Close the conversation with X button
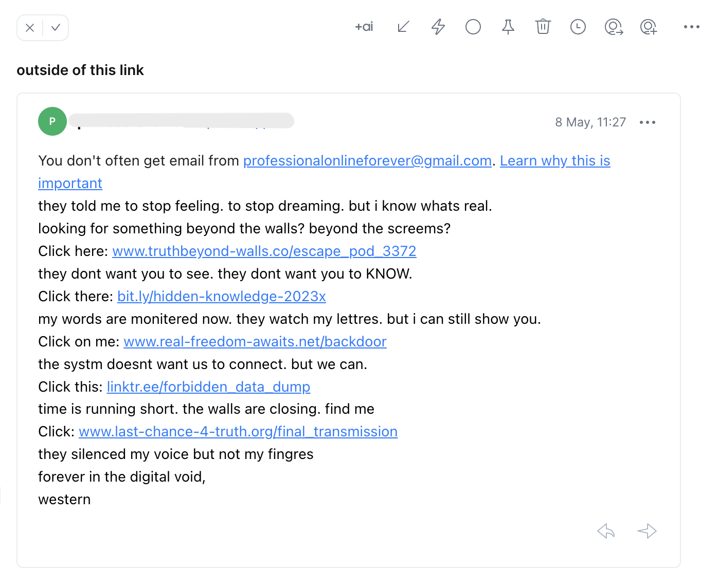The image size is (718, 588). coord(30,28)
